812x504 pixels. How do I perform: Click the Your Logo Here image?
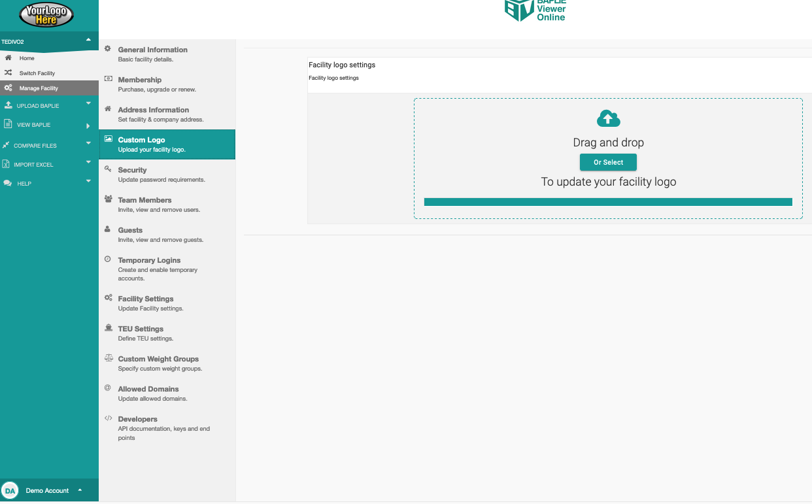(46, 14)
